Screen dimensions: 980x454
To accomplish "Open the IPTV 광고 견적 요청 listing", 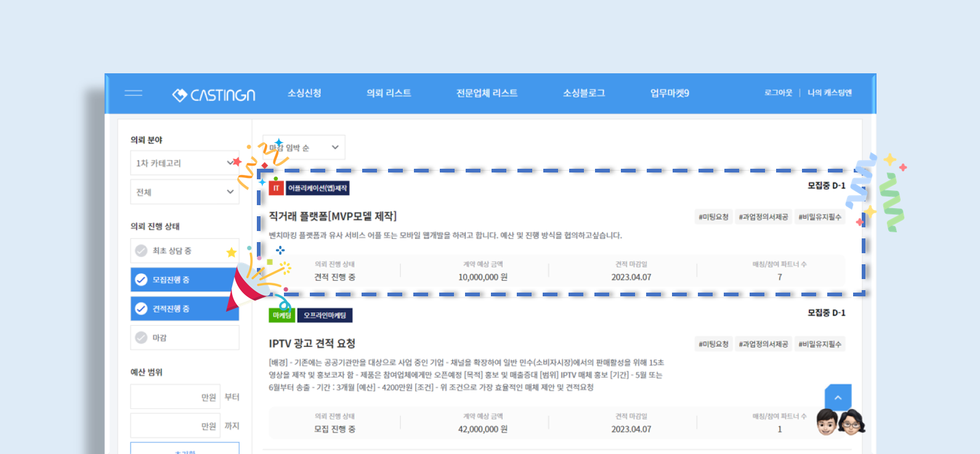I will click(312, 344).
